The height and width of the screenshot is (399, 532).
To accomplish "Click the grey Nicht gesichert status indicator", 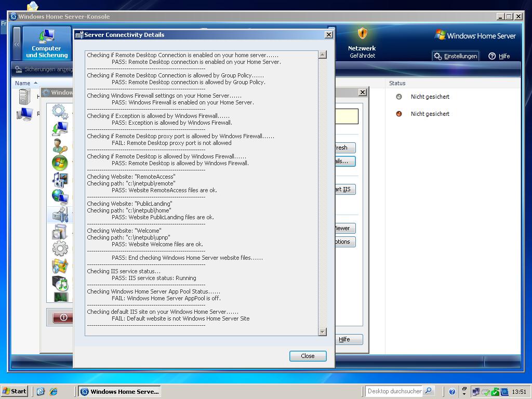I will click(x=399, y=97).
